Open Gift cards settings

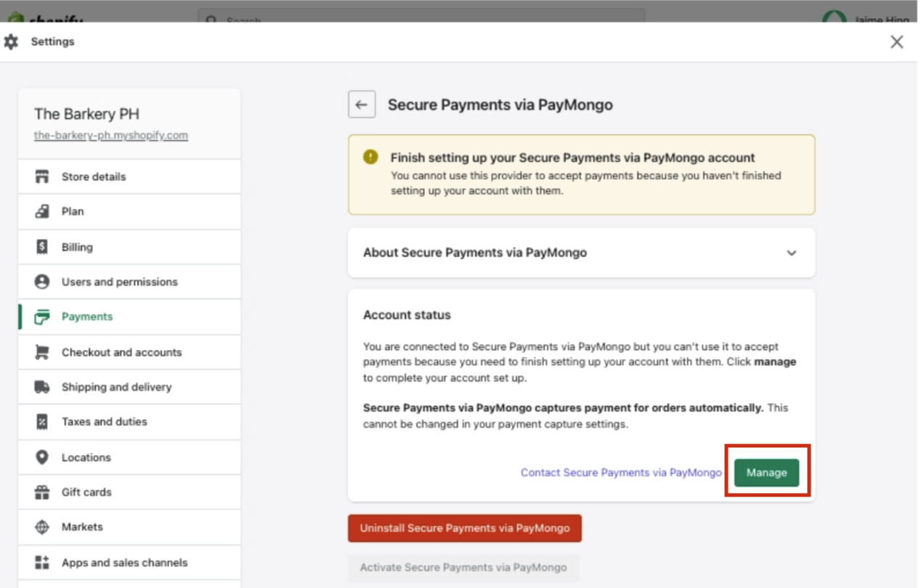129,492
